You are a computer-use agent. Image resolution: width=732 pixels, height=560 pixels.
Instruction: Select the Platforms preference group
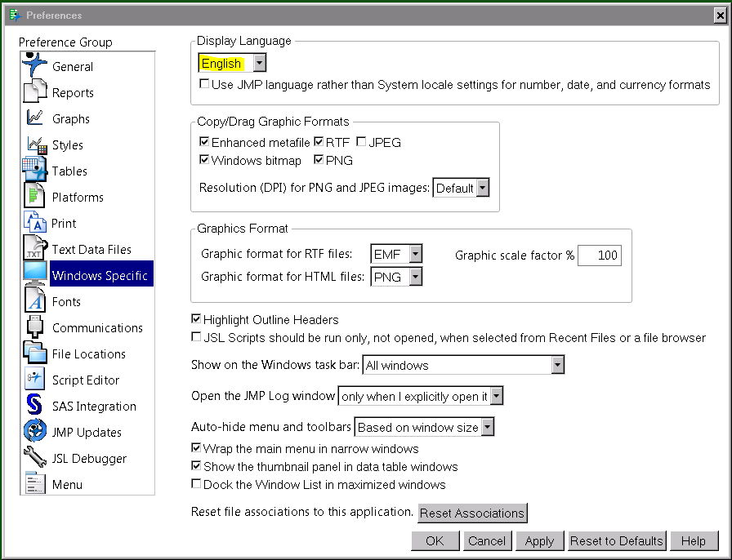coord(78,198)
